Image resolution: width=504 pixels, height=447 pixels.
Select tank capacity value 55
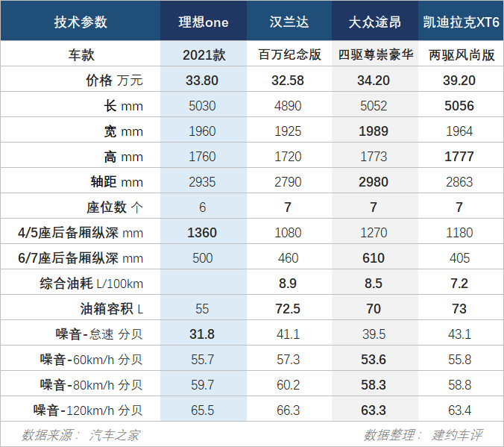coord(202,309)
